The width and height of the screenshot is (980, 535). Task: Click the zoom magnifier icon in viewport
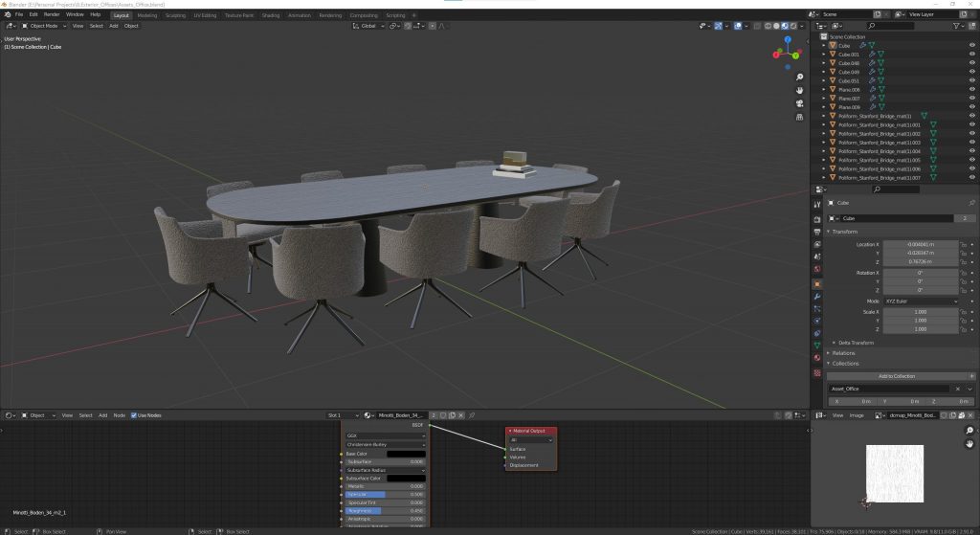799,77
